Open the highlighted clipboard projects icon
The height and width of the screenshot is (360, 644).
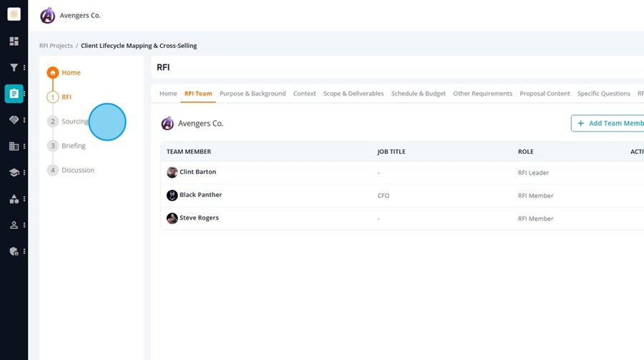click(x=14, y=94)
